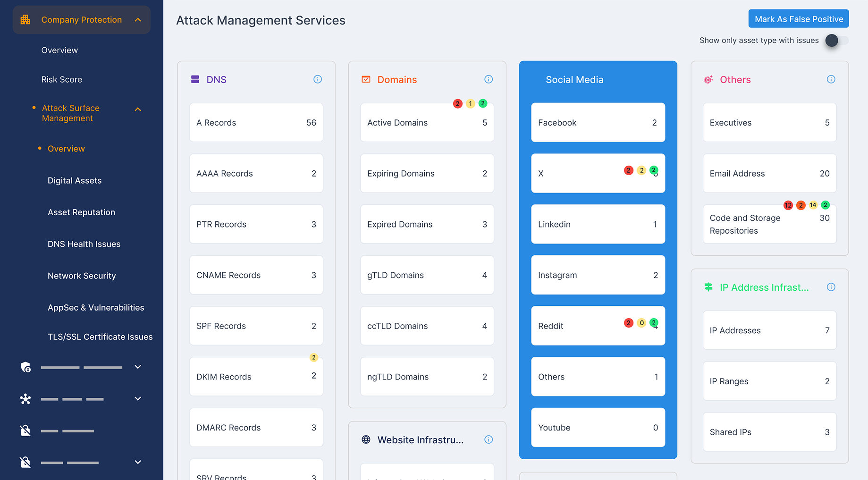Expand the asterisk sidebar section chevron
868x480 pixels.
[138, 399]
